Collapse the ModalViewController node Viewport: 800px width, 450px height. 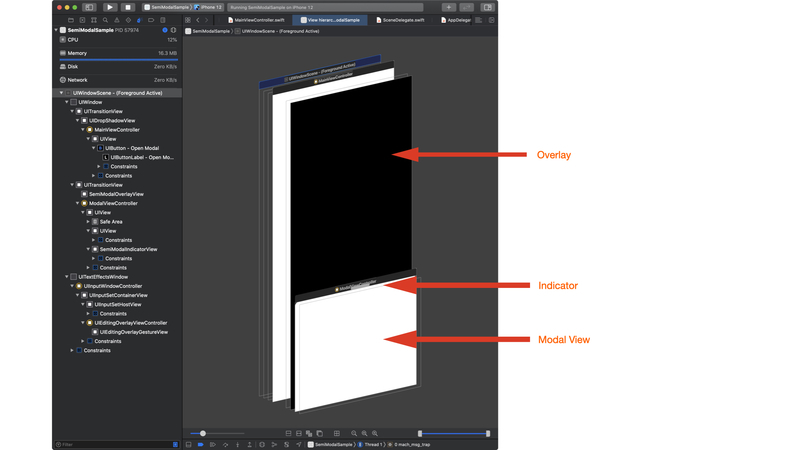coord(78,203)
